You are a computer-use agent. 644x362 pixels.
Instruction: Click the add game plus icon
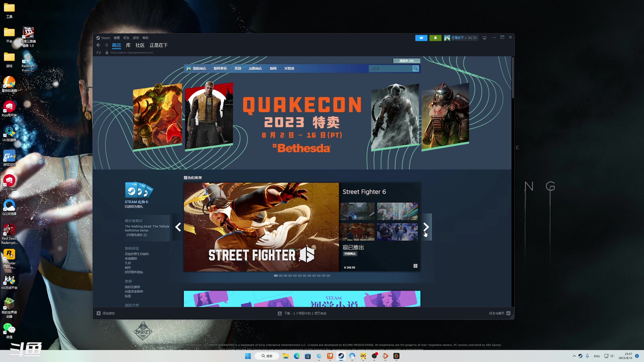(99, 313)
